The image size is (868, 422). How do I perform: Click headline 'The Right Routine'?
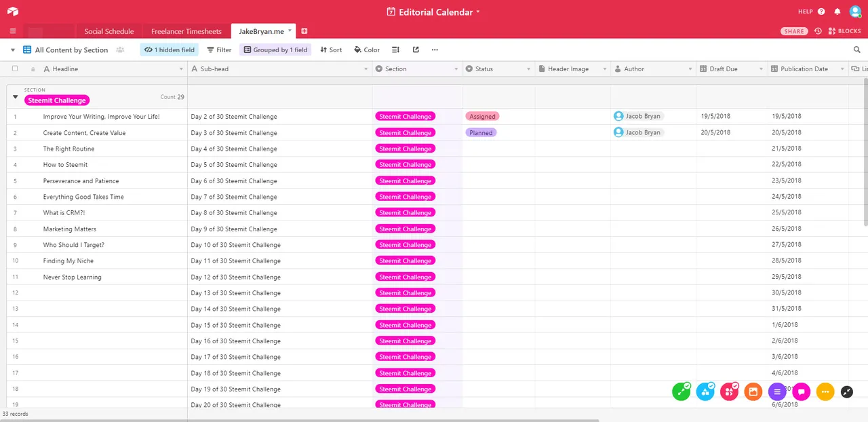pos(68,149)
